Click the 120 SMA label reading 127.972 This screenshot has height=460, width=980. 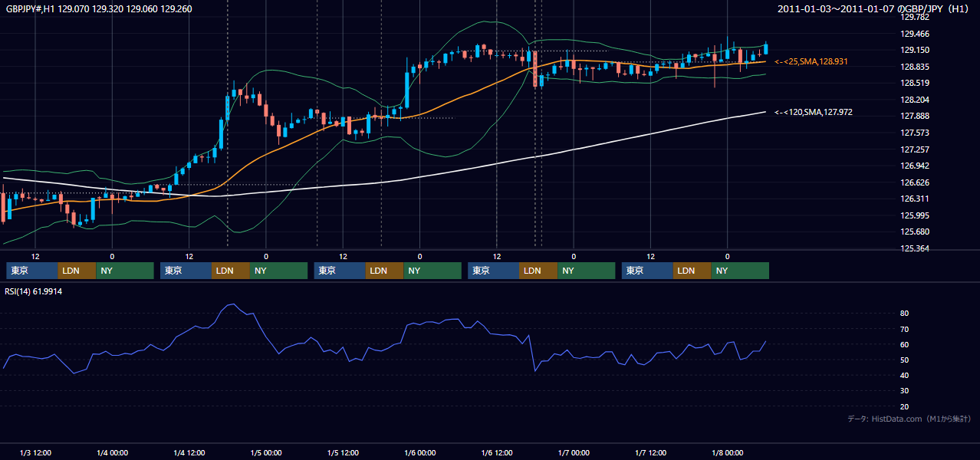pyautogui.click(x=813, y=112)
